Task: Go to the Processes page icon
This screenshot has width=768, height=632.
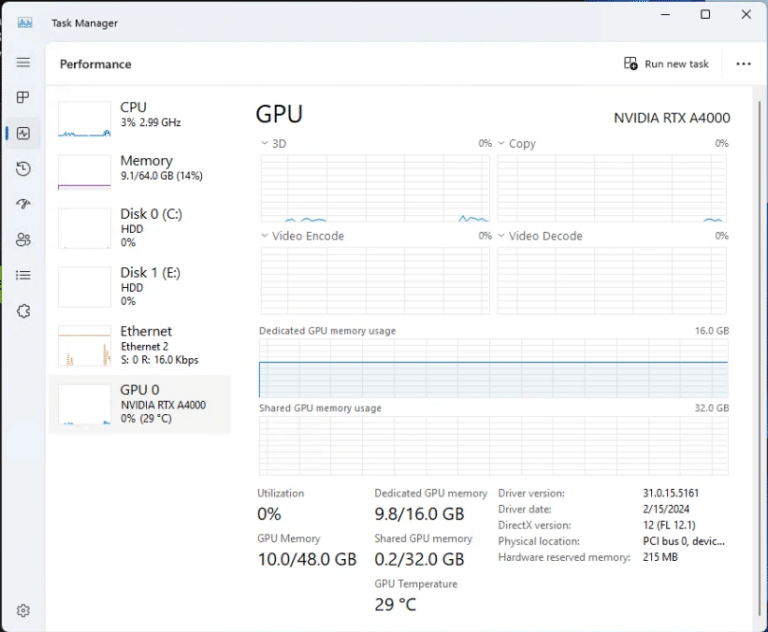Action: pyautogui.click(x=23, y=97)
